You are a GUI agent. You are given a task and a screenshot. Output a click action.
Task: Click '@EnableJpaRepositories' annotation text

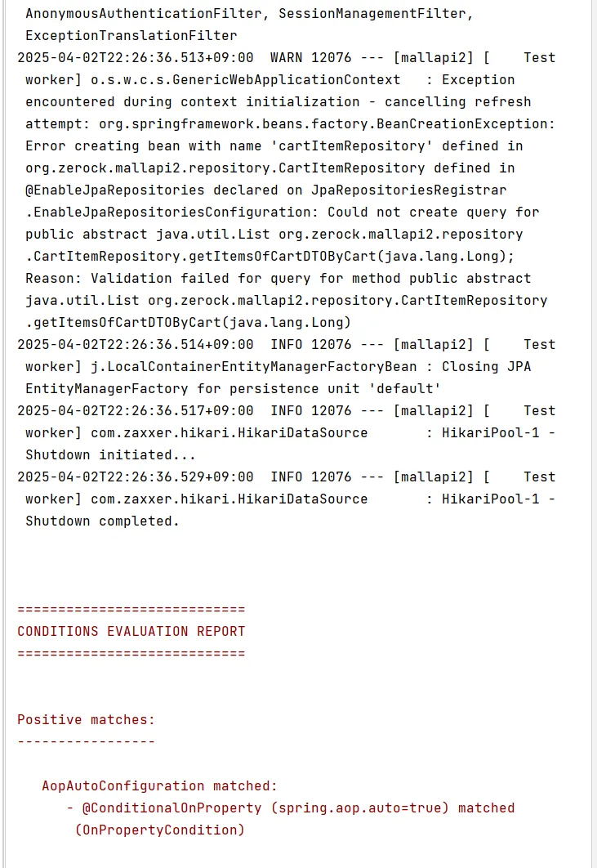click(x=115, y=190)
